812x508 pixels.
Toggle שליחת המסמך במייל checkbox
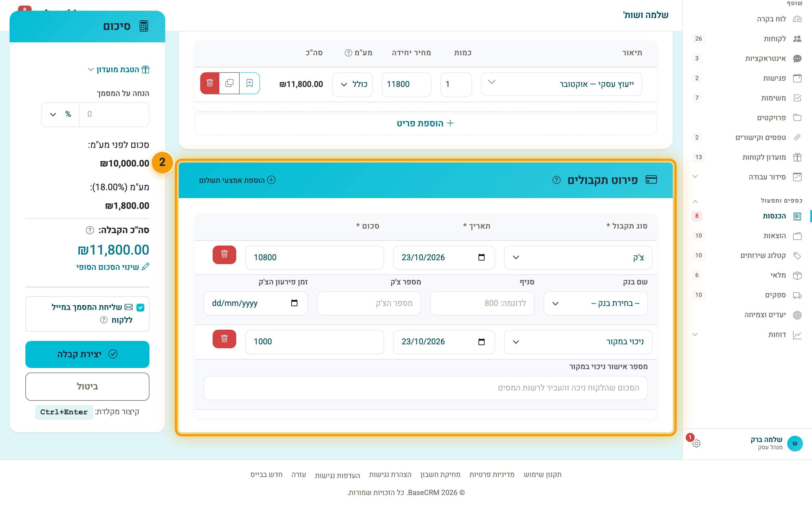[141, 307]
